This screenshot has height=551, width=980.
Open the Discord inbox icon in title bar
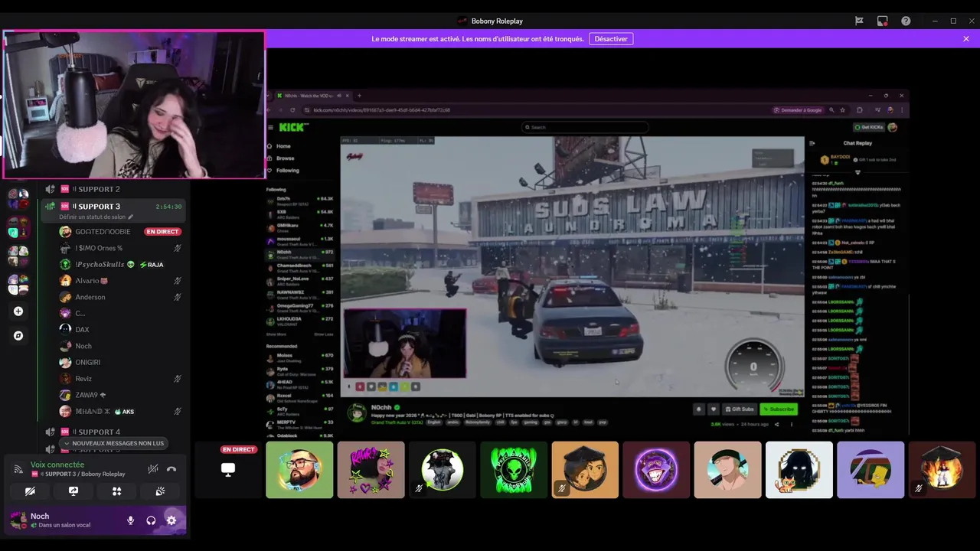click(x=859, y=21)
